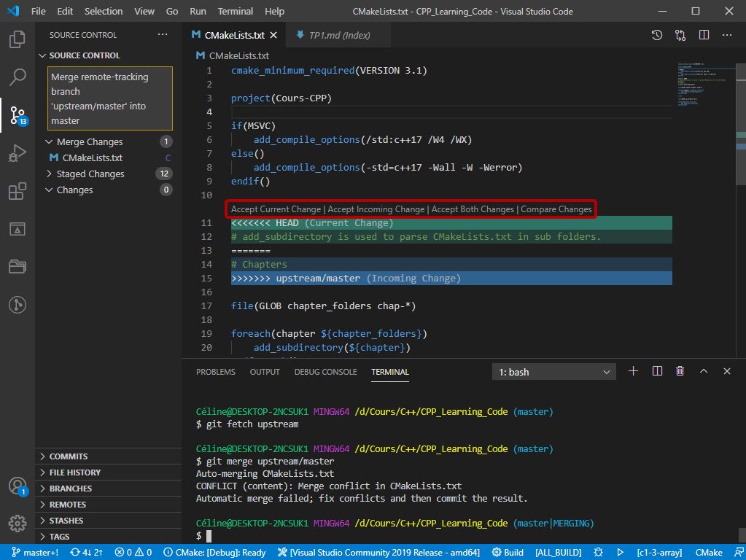Switch to the Output panel tab
This screenshot has width=746, height=560.
(265, 372)
